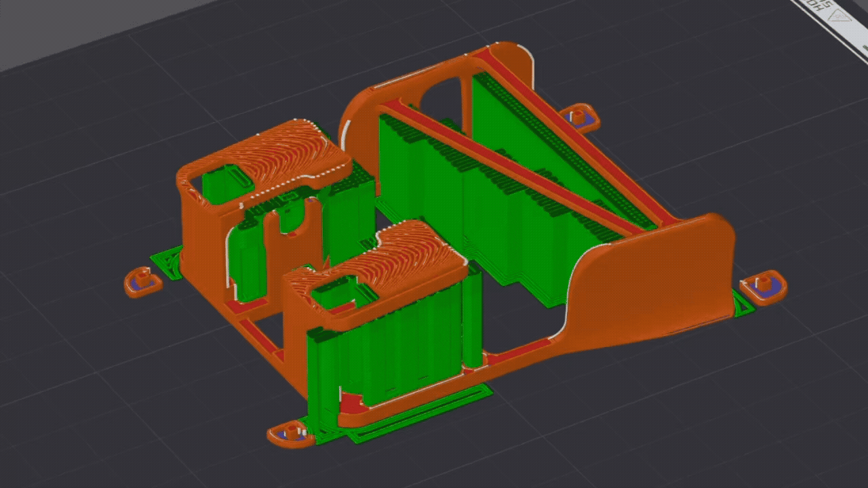This screenshot has width=868, height=488.
Task: Select the right-side mounting tab
Action: pos(763,285)
